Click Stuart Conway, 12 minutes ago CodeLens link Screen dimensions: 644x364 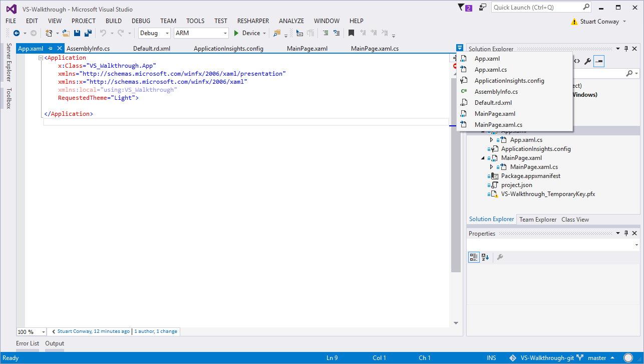click(x=94, y=331)
